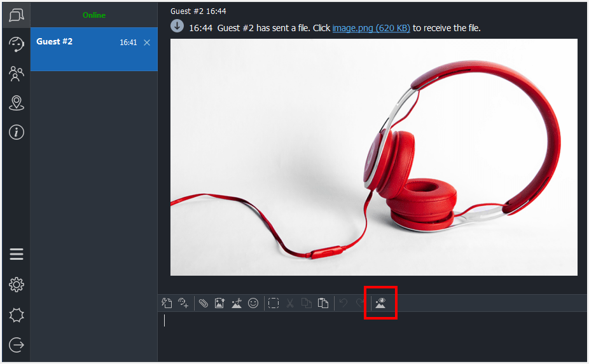This screenshot has height=364, width=589.
Task: Click the add canned response icon
Action: [184, 303]
